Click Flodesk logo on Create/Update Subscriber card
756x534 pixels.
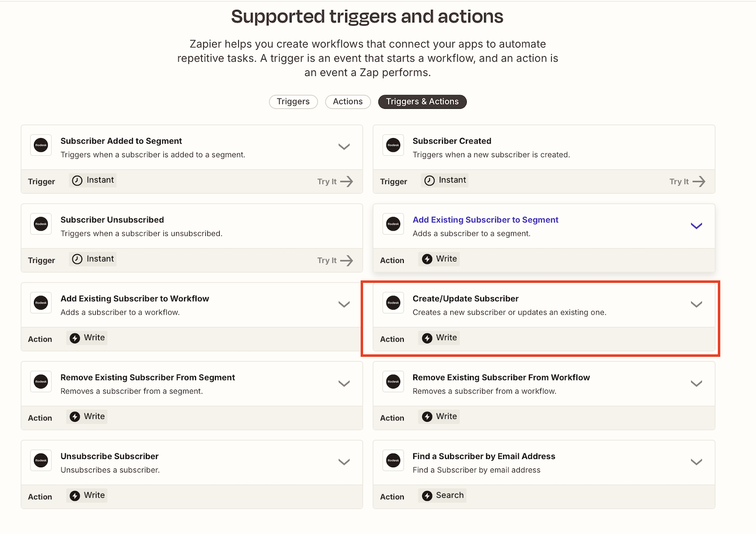pos(393,303)
